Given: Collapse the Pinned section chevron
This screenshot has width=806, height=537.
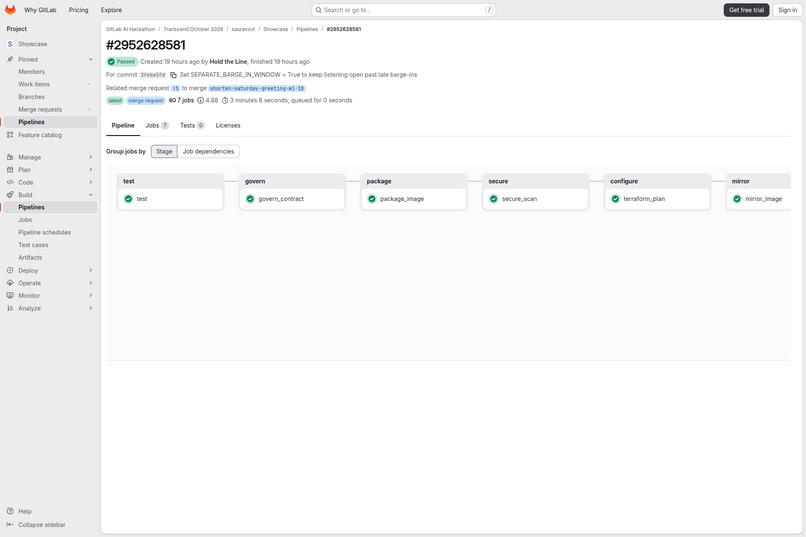Looking at the screenshot, I should click(90, 60).
